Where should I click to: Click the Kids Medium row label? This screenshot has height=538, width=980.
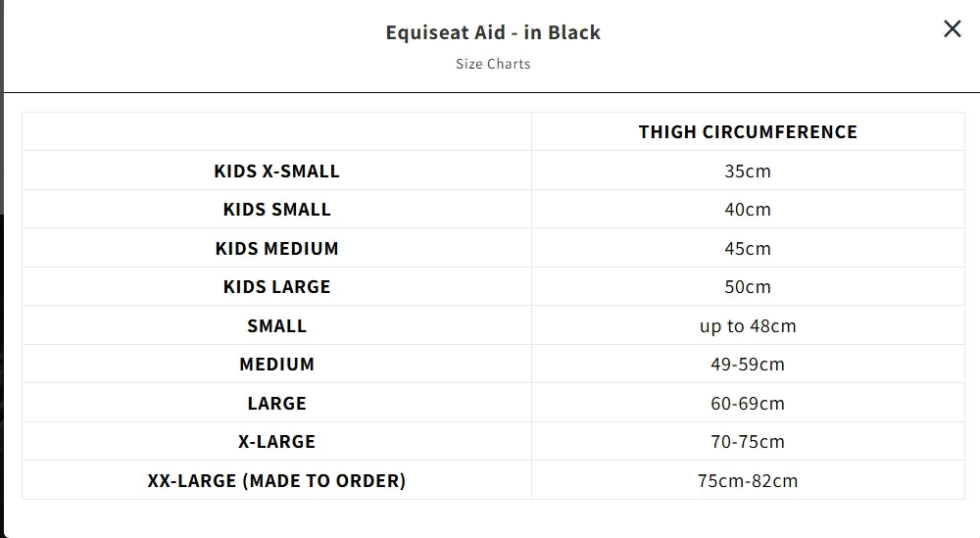[276, 248]
